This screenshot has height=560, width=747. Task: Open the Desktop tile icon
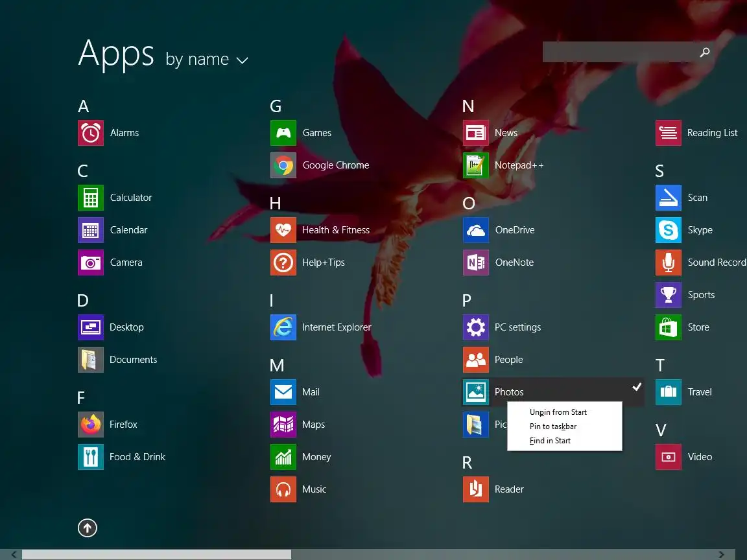tap(91, 327)
